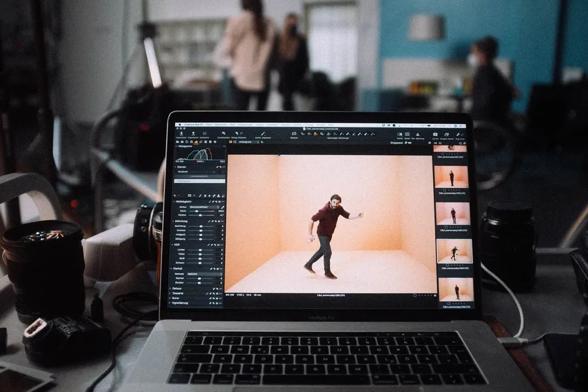Click the Raster grid icon in toolbar
This screenshot has height=392, width=588.
coord(407,135)
